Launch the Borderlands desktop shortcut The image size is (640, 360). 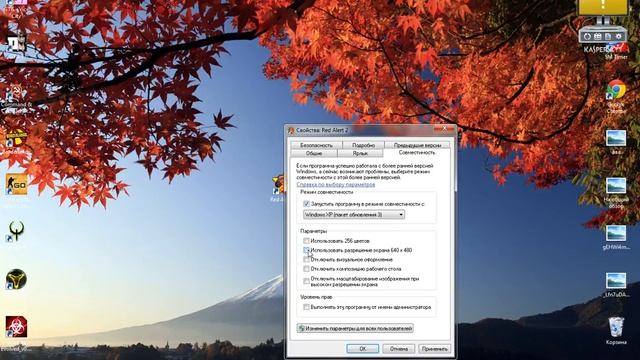click(16, 139)
